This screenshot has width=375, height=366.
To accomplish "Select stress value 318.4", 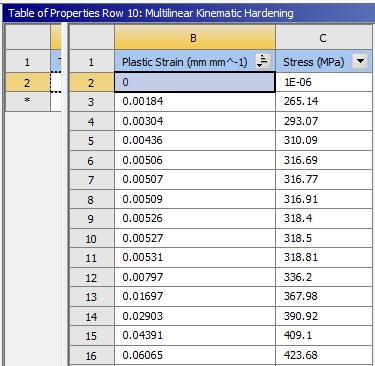I will click(324, 218).
